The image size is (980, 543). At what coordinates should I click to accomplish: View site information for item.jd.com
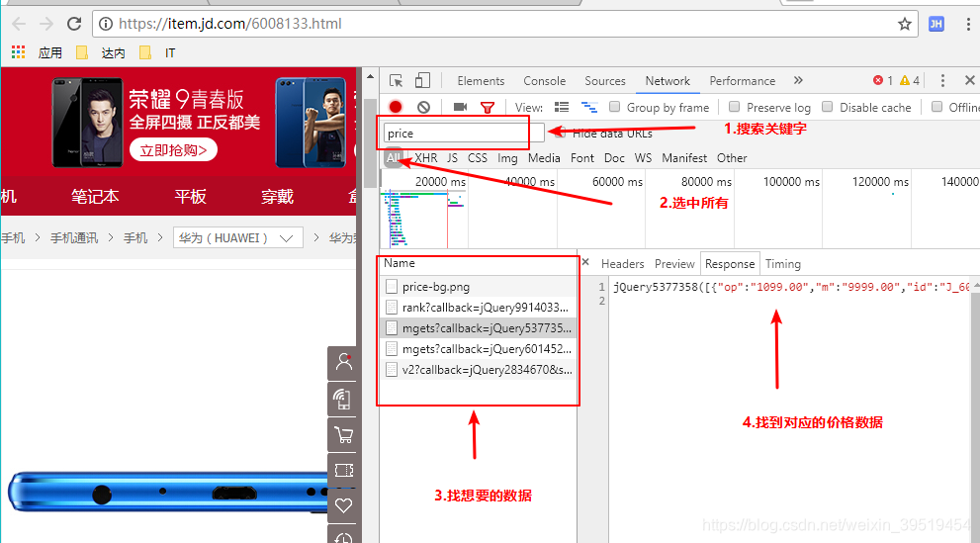coord(106,24)
